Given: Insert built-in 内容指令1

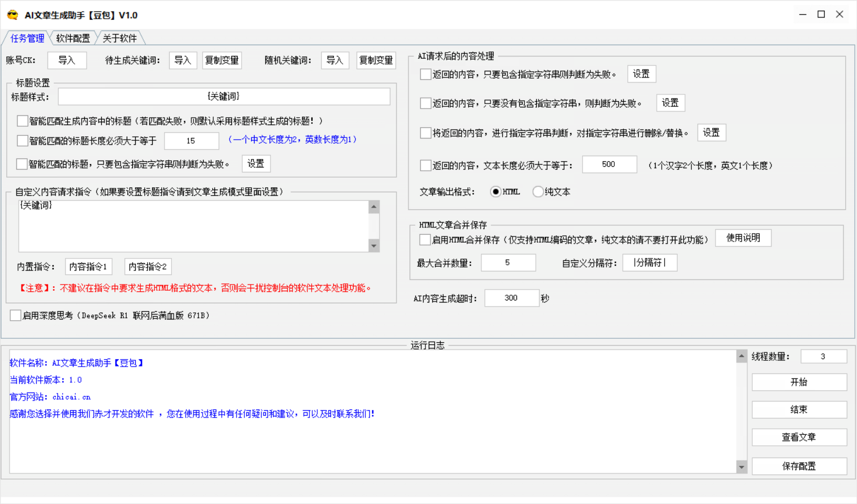Looking at the screenshot, I should coord(88,266).
